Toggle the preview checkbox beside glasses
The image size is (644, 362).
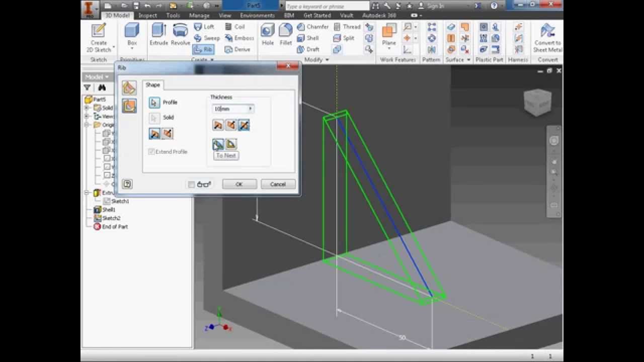[x=191, y=185]
